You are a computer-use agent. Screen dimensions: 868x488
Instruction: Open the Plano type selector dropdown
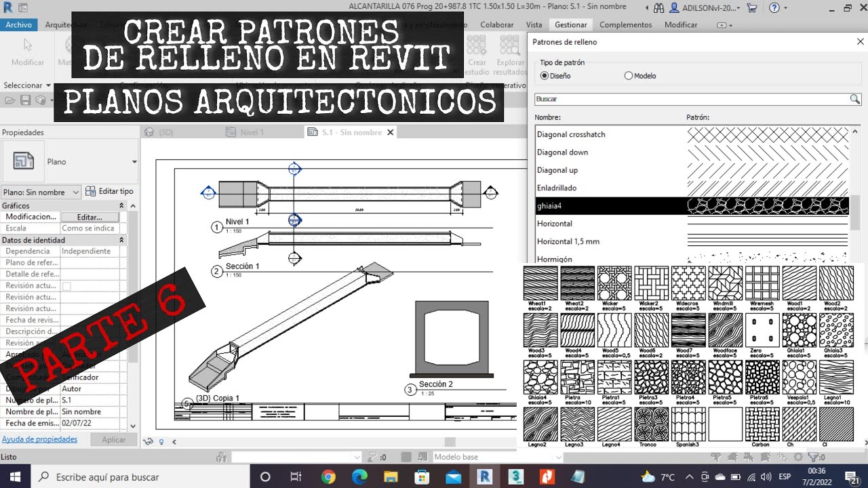pos(134,162)
